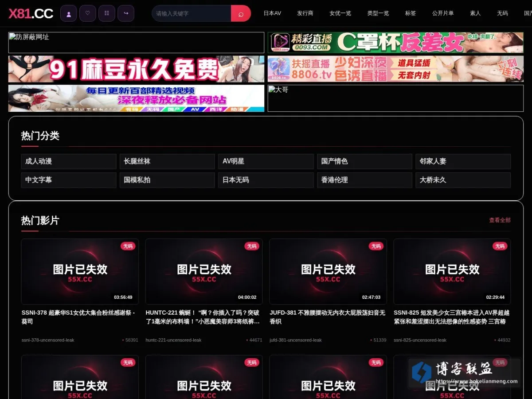Screen dimensions: 532x399
Task: Click the 热门影片 section heading
Action: click(x=40, y=220)
